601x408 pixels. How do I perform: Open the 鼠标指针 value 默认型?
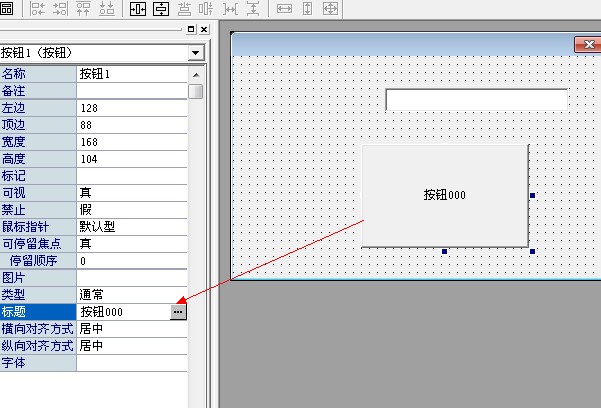tap(131, 227)
